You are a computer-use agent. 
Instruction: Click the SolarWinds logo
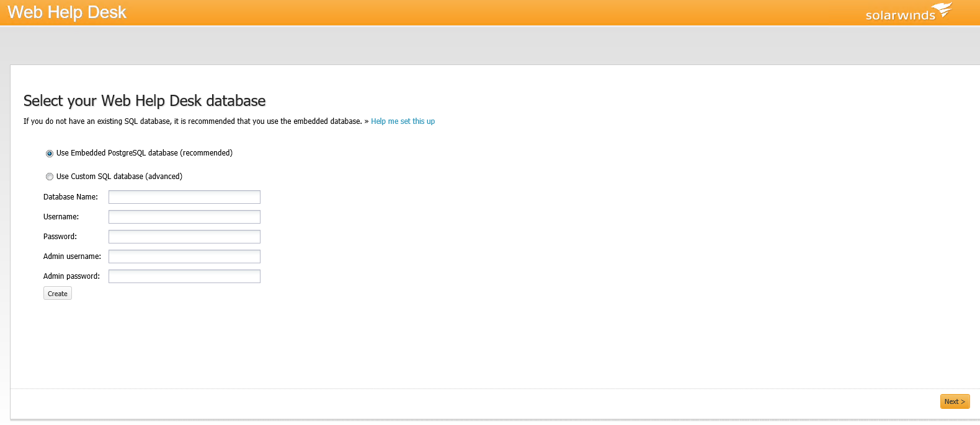tap(909, 12)
